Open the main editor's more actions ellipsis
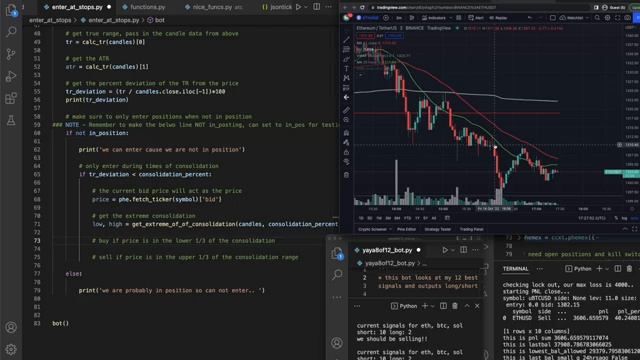This screenshot has height=360, width=640. pos(329,7)
